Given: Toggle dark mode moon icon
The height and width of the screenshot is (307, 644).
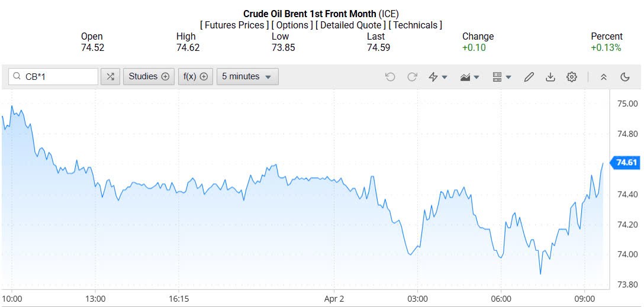Looking at the screenshot, I should pos(625,77).
